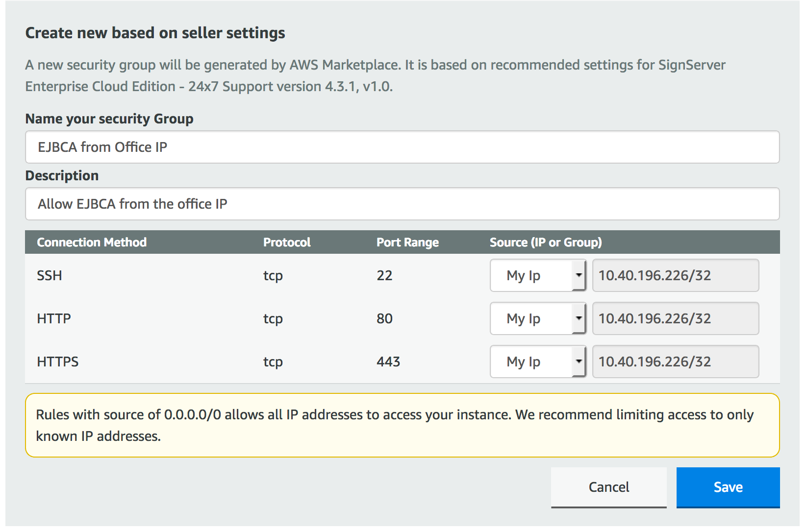
Task: Expand the HTTP source type dropdown
Action: pos(538,318)
